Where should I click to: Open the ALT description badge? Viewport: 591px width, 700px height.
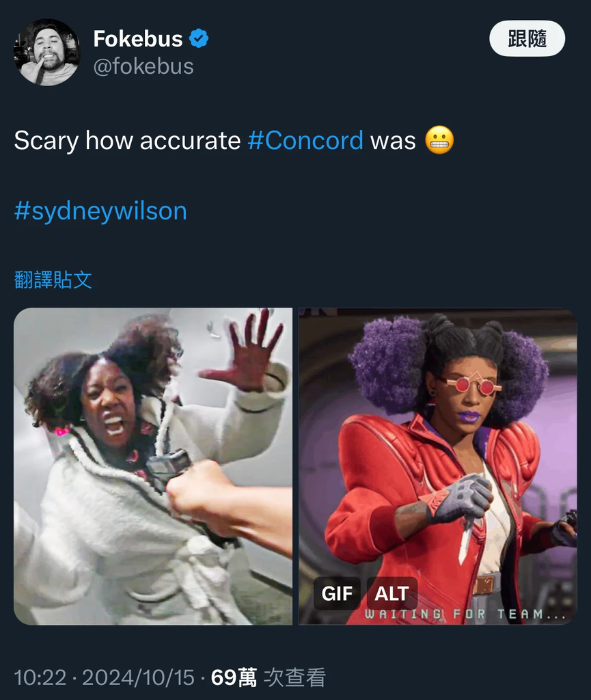[x=391, y=593]
